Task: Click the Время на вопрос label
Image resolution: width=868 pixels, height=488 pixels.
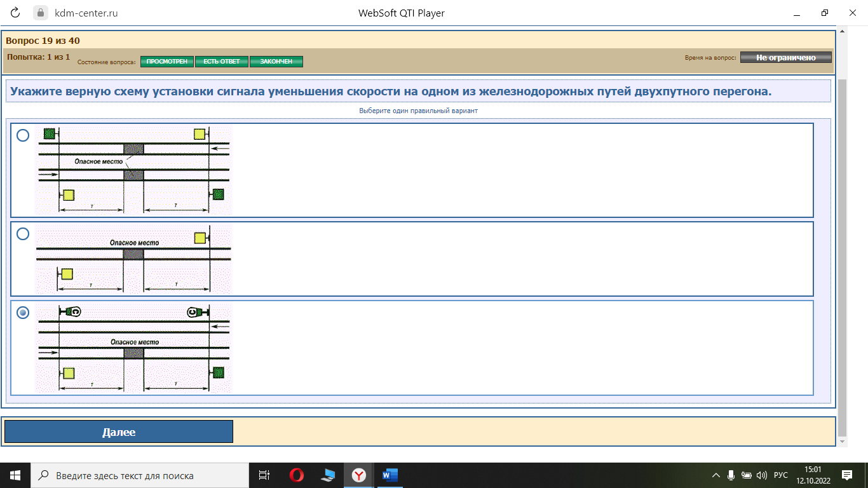Action: [x=710, y=58]
